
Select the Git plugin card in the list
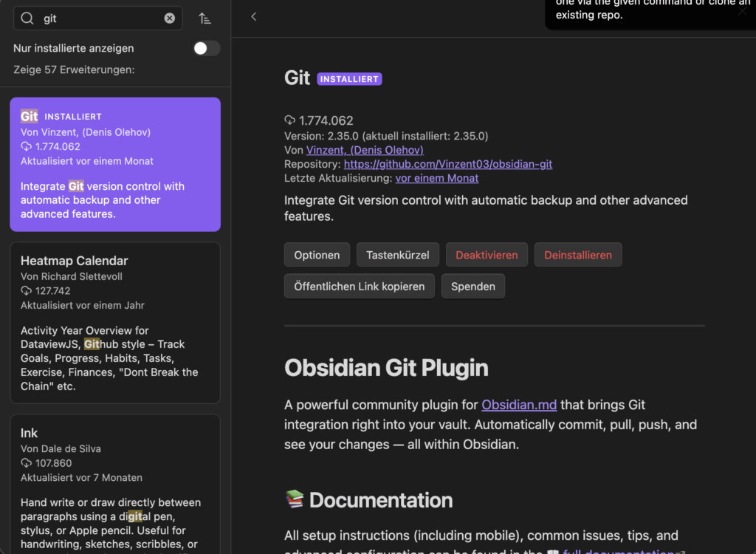click(114, 164)
